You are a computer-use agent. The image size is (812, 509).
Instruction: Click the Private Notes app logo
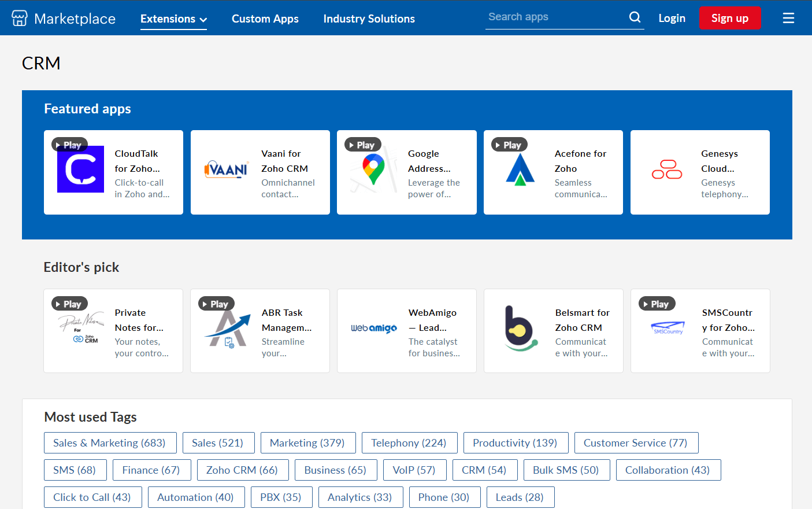pyautogui.click(x=80, y=328)
